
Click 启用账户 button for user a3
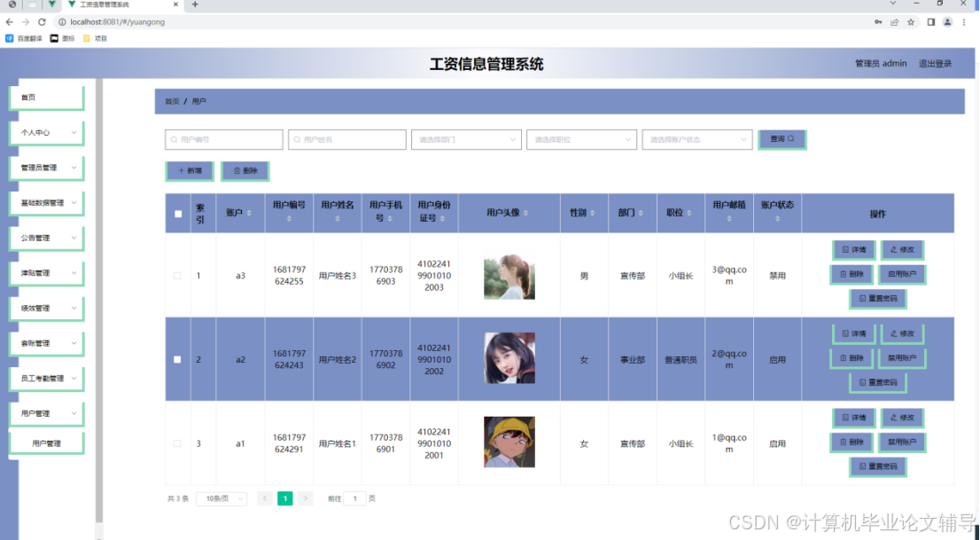pyautogui.click(x=901, y=274)
